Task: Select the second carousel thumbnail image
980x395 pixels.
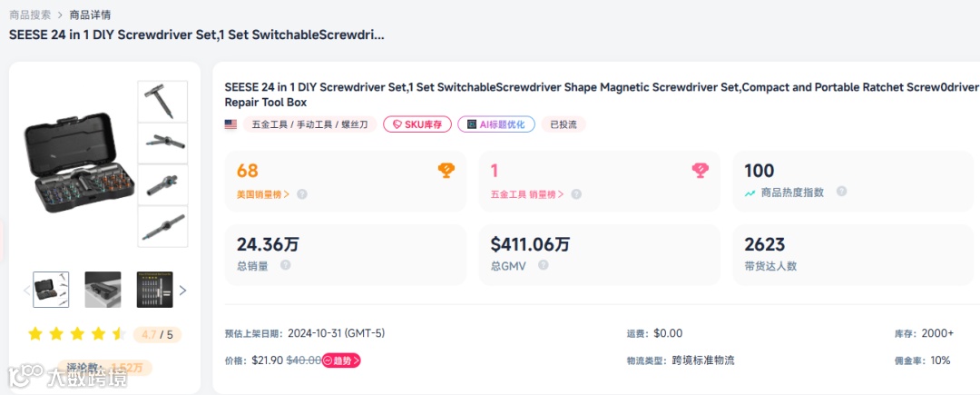Action: (x=103, y=290)
